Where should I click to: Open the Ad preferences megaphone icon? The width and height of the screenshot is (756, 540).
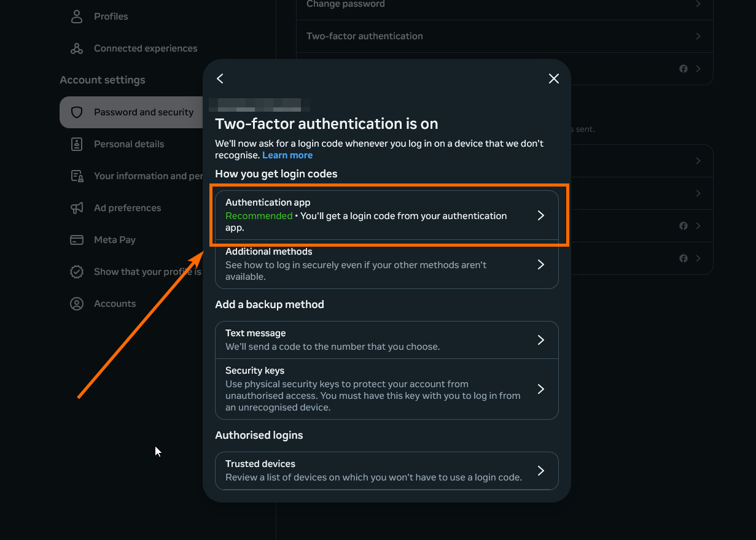pyautogui.click(x=77, y=208)
